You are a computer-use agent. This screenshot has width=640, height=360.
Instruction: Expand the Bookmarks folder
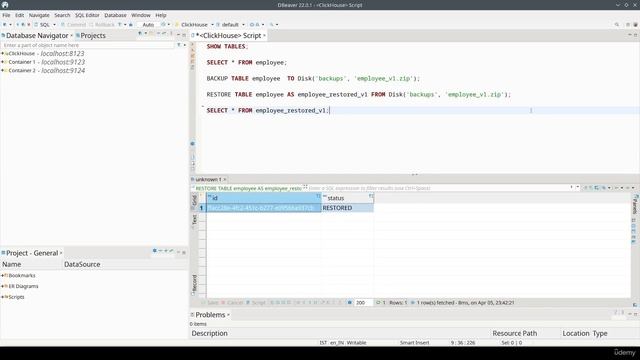pos(2,276)
